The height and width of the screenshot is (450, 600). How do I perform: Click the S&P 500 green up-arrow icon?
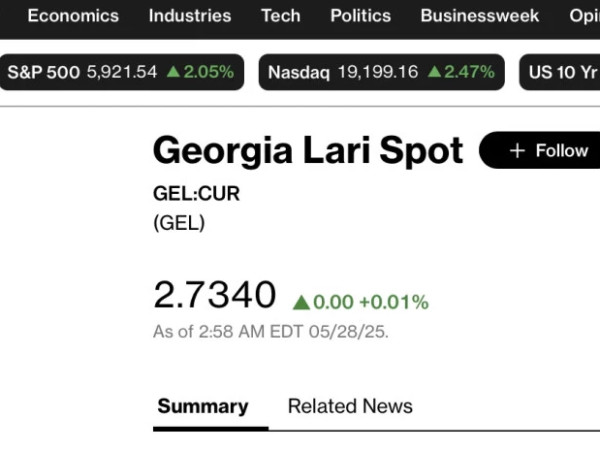point(173,72)
